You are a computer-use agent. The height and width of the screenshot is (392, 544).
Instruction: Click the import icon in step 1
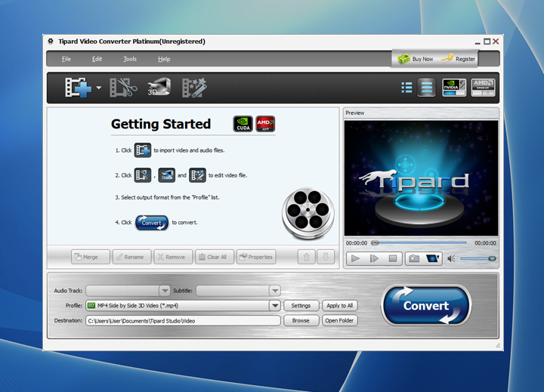pos(143,150)
